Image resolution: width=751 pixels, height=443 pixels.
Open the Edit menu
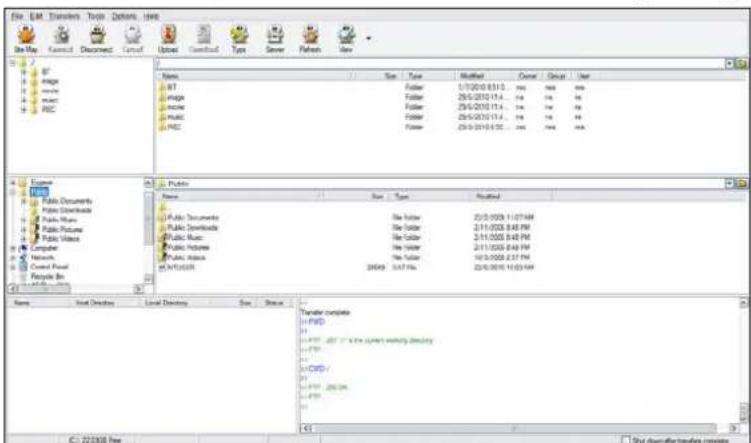point(36,16)
